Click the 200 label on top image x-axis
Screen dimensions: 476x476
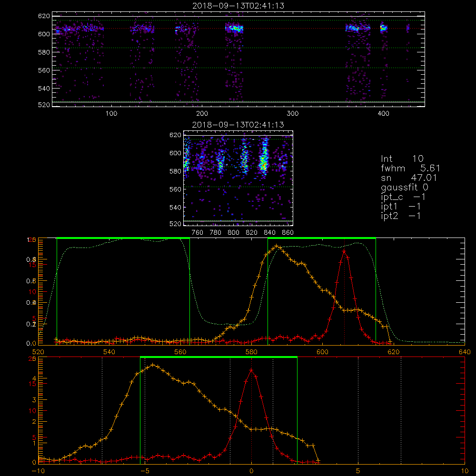click(202, 114)
